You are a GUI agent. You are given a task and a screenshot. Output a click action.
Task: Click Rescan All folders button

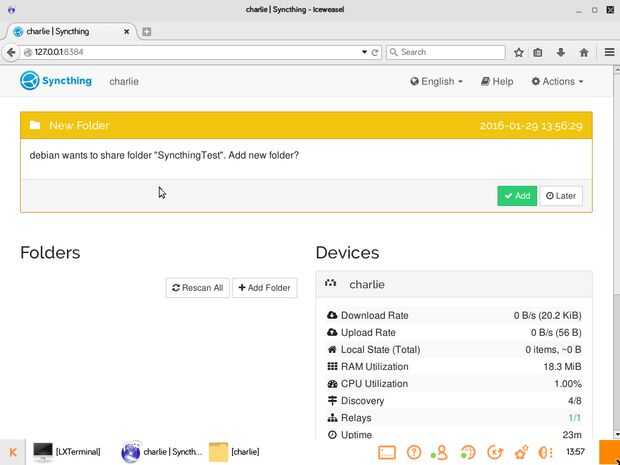pos(197,288)
